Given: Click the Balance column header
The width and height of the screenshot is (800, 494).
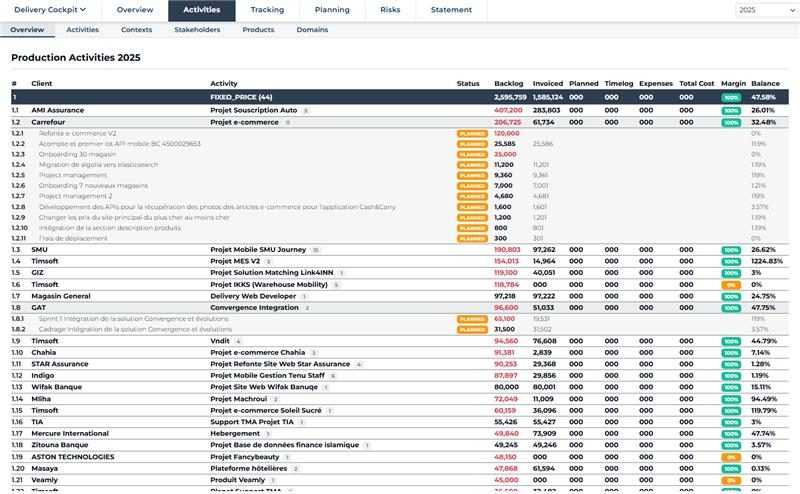Looking at the screenshot, I should pyautogui.click(x=765, y=83).
